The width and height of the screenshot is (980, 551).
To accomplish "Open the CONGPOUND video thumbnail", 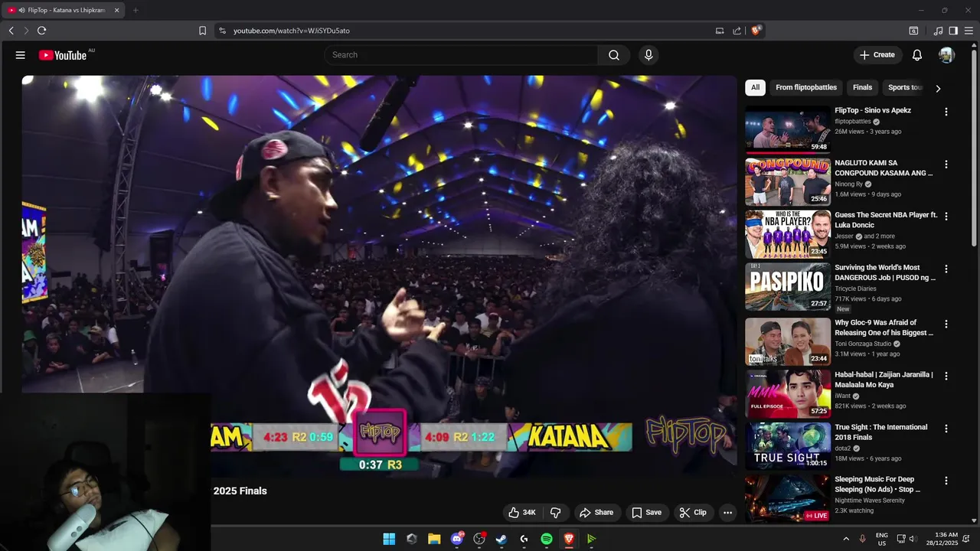I will [x=788, y=181].
